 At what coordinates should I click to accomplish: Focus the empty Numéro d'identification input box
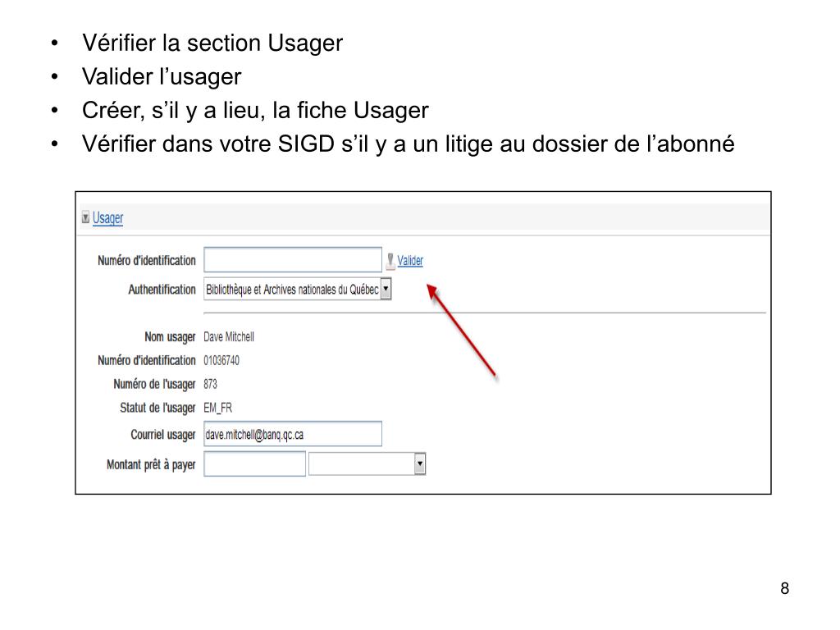pyautogui.click(x=293, y=260)
